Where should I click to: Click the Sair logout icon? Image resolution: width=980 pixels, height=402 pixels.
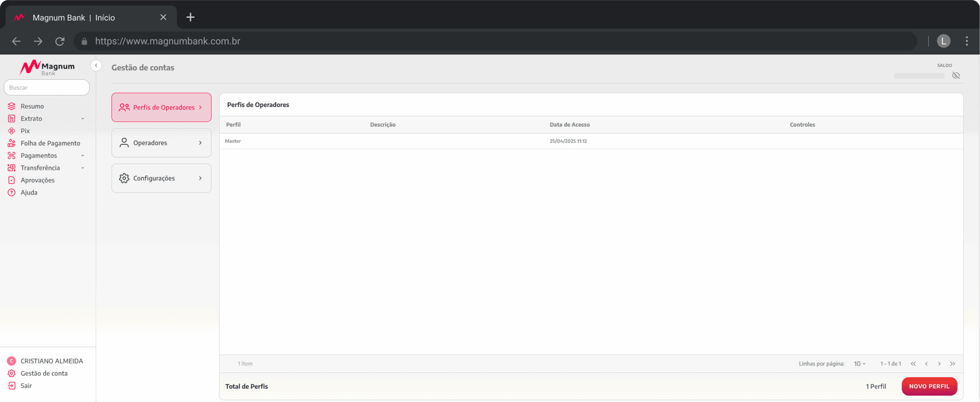(11, 386)
